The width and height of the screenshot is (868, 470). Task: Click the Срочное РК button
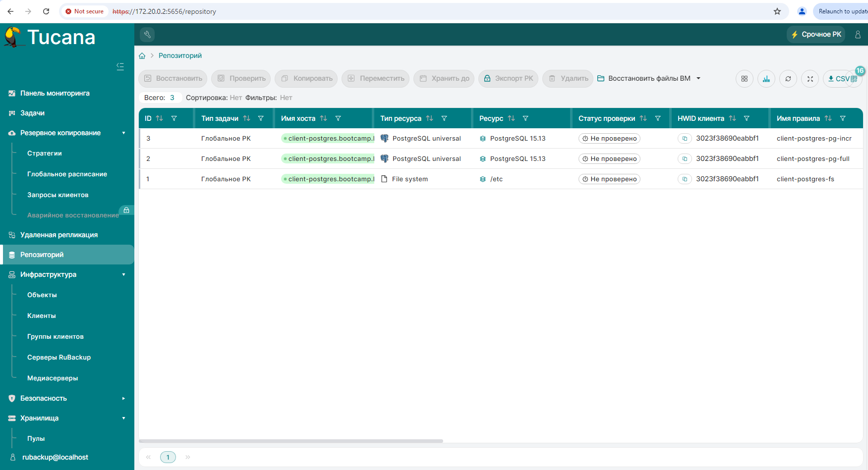[815, 34]
